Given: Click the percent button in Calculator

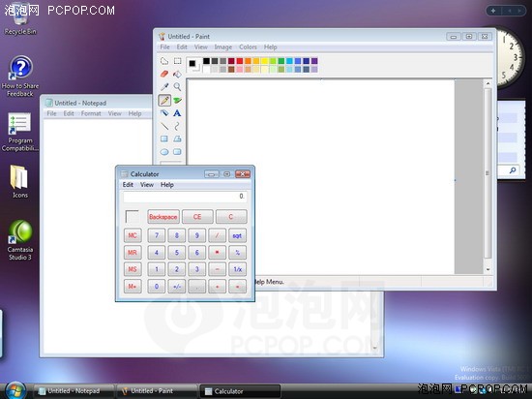Looking at the screenshot, I should coord(238,253).
